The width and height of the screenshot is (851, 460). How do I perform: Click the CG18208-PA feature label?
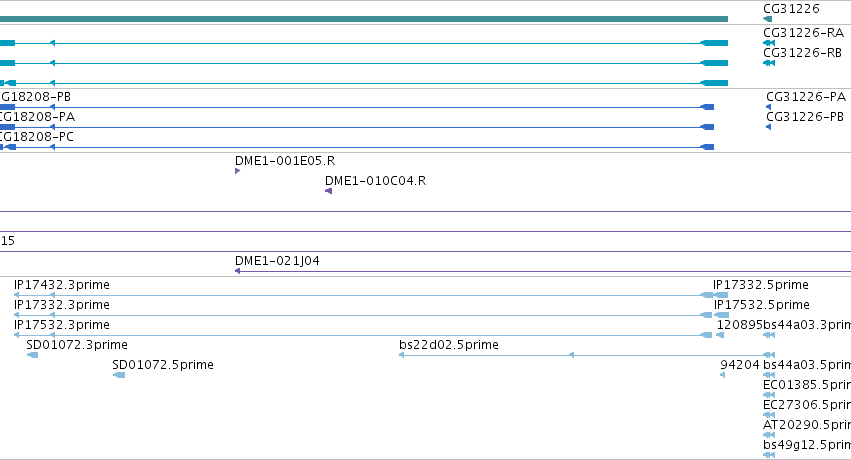tap(37, 117)
